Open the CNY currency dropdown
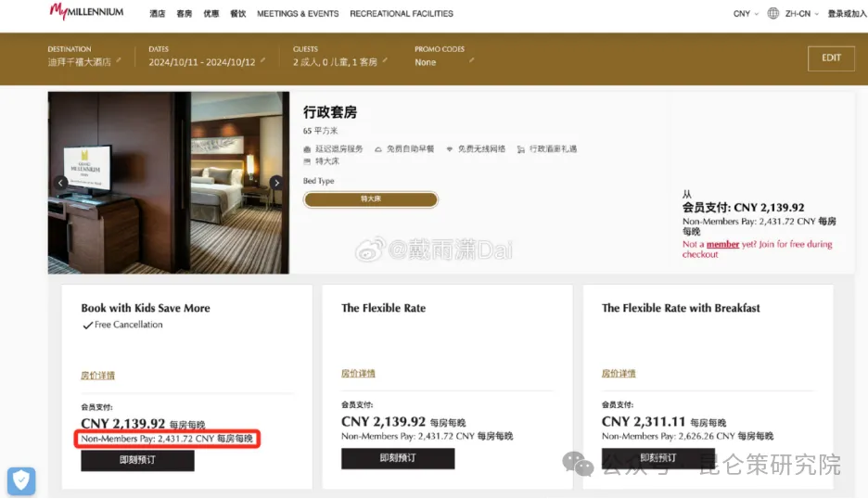Screen dimensions: 868x499 coord(746,14)
